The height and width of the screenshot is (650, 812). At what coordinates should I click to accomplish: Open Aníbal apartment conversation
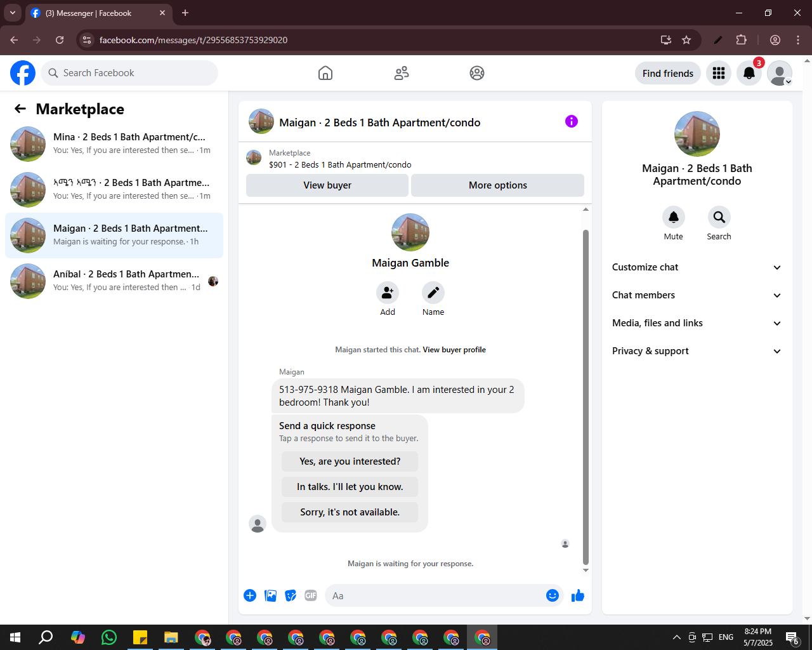pyautogui.click(x=114, y=281)
